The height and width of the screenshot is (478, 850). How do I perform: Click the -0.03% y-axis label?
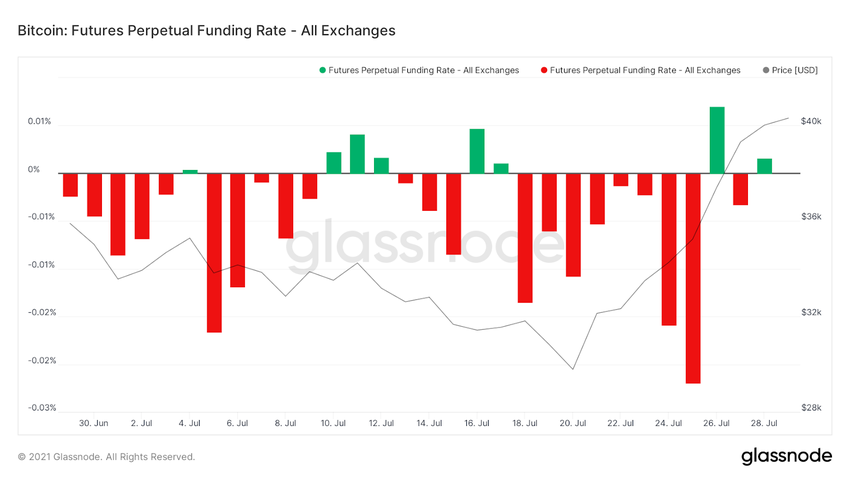tap(41, 408)
